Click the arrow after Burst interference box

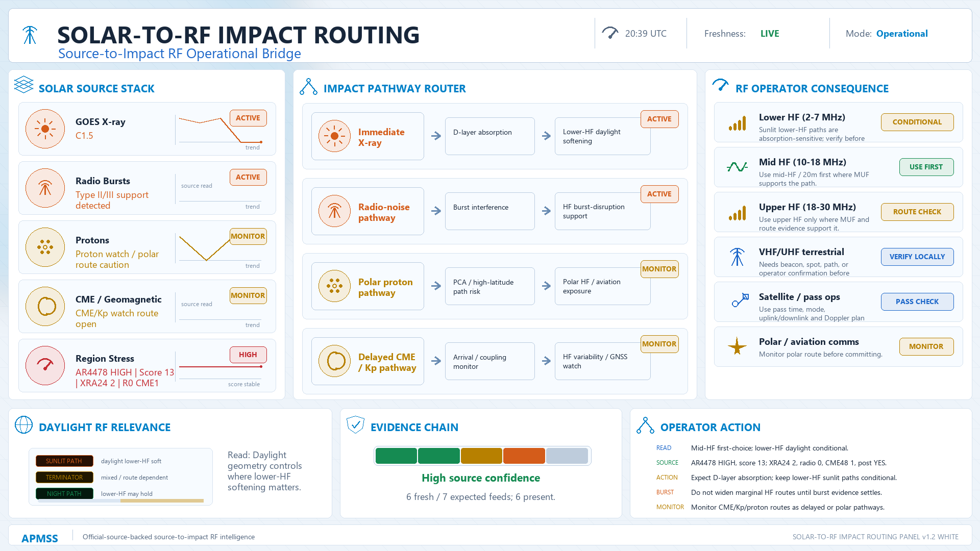(546, 211)
